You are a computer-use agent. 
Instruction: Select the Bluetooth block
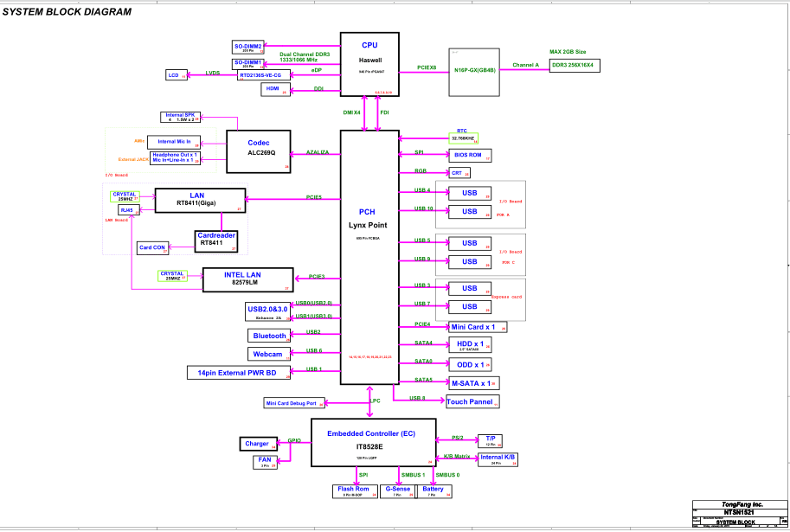pyautogui.click(x=269, y=336)
